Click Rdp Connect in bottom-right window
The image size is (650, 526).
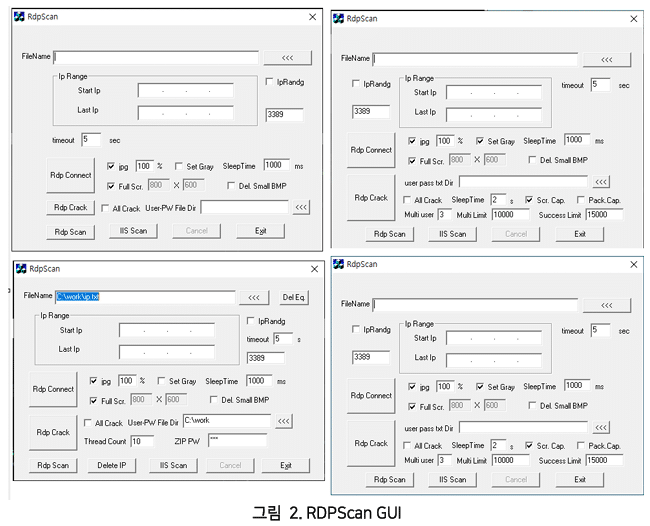371,395
